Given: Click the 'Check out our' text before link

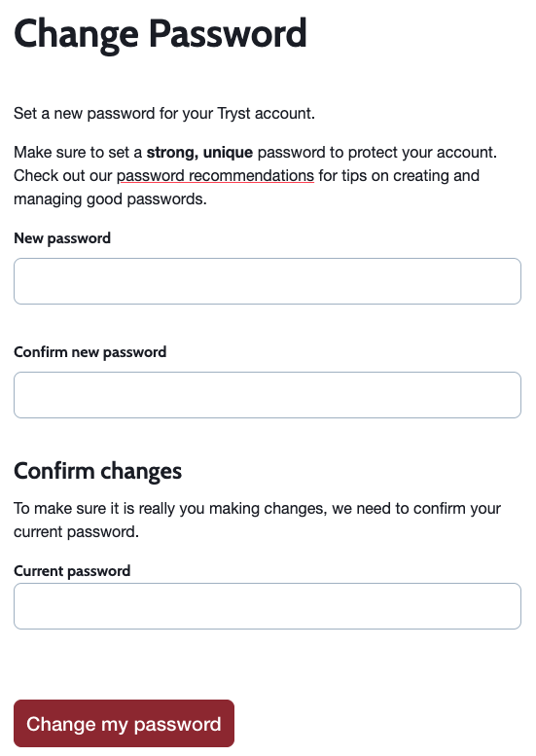Looking at the screenshot, I should pos(63,176).
